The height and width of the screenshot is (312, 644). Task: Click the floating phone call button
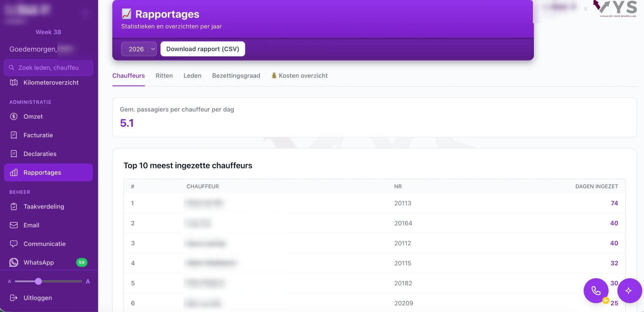click(596, 291)
